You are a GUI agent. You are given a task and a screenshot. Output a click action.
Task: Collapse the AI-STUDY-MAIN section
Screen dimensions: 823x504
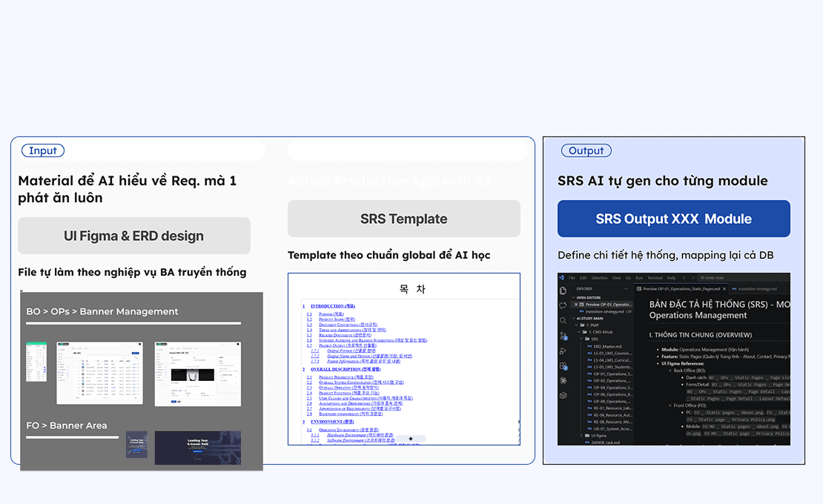click(588, 319)
